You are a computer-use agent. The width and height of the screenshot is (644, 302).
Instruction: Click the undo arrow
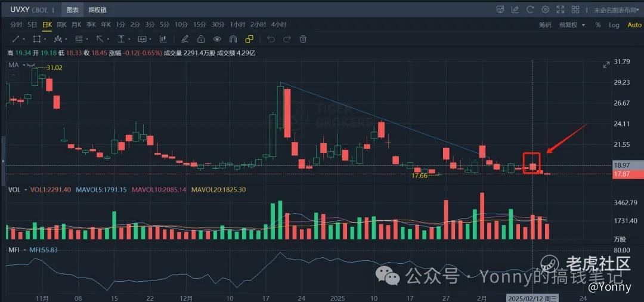(271, 39)
